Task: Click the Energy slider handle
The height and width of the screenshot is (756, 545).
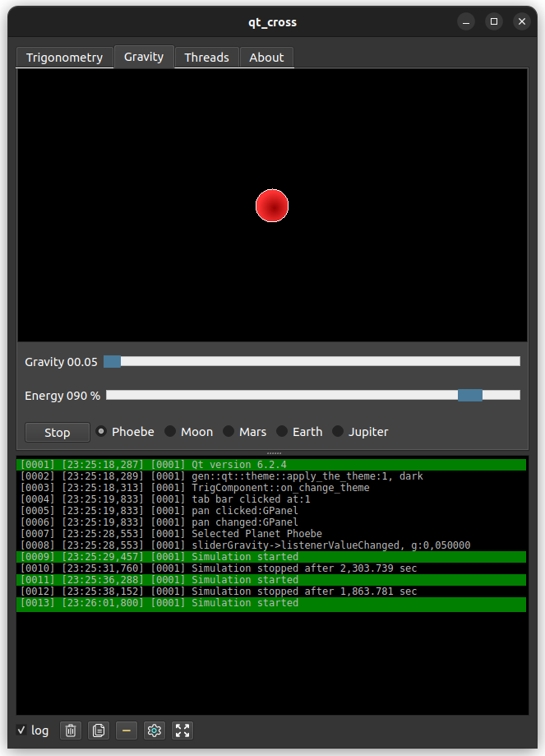Action: pyautogui.click(x=470, y=396)
